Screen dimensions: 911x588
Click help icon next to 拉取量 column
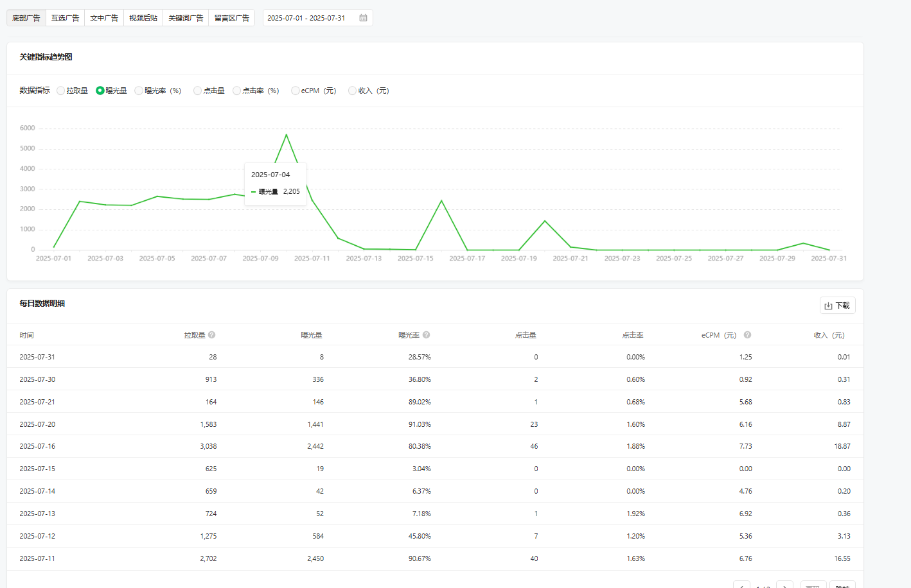point(212,335)
